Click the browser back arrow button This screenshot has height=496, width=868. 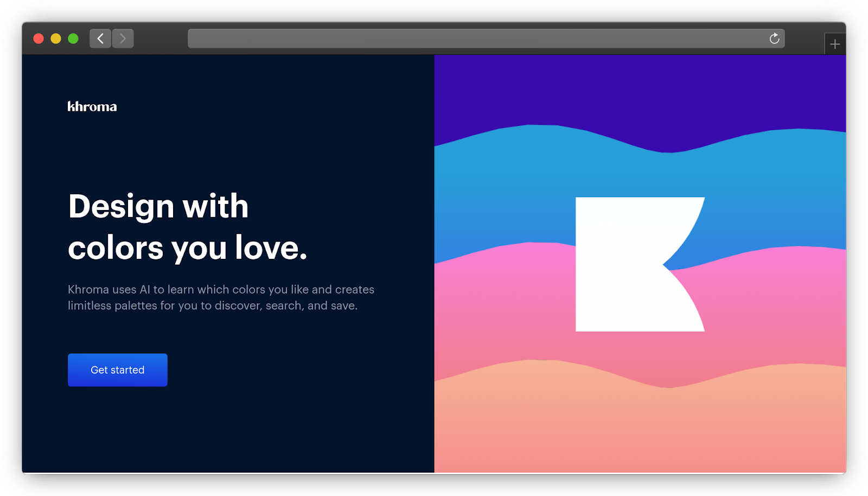click(100, 39)
